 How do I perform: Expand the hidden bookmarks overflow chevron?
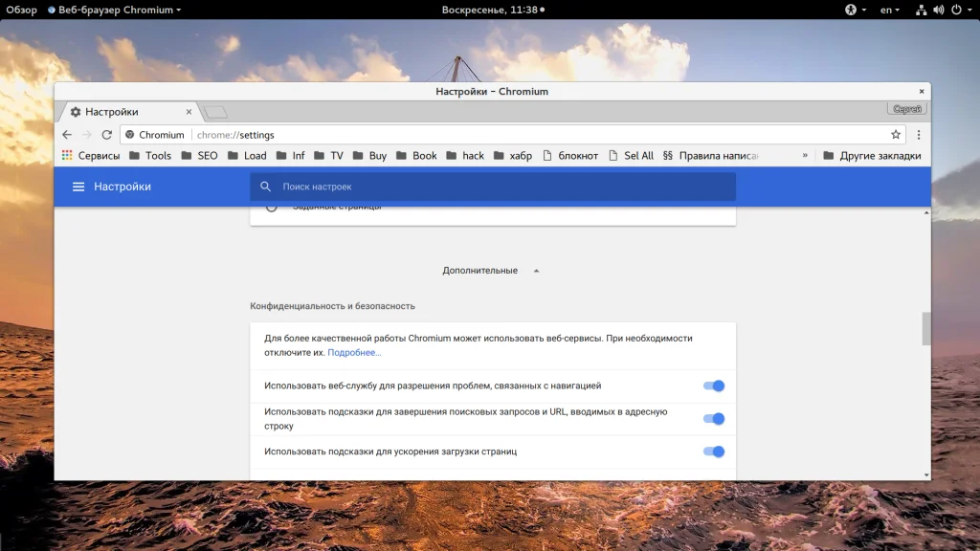point(805,156)
